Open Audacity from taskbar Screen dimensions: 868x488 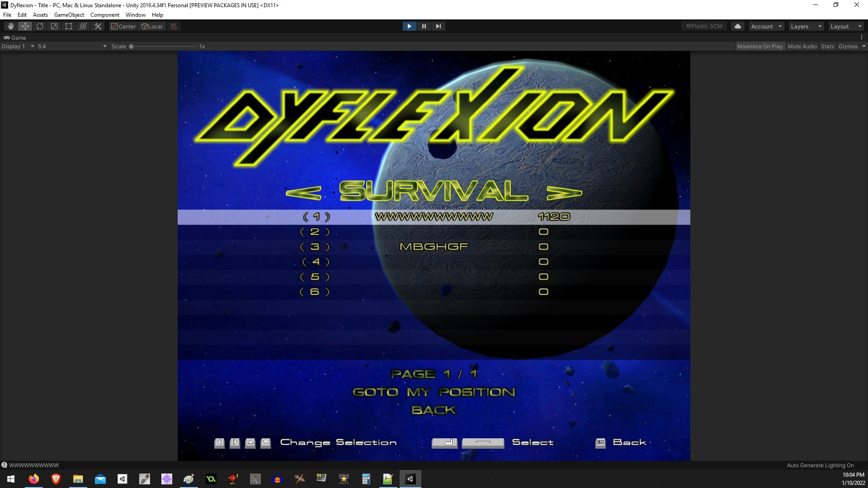tap(278, 479)
